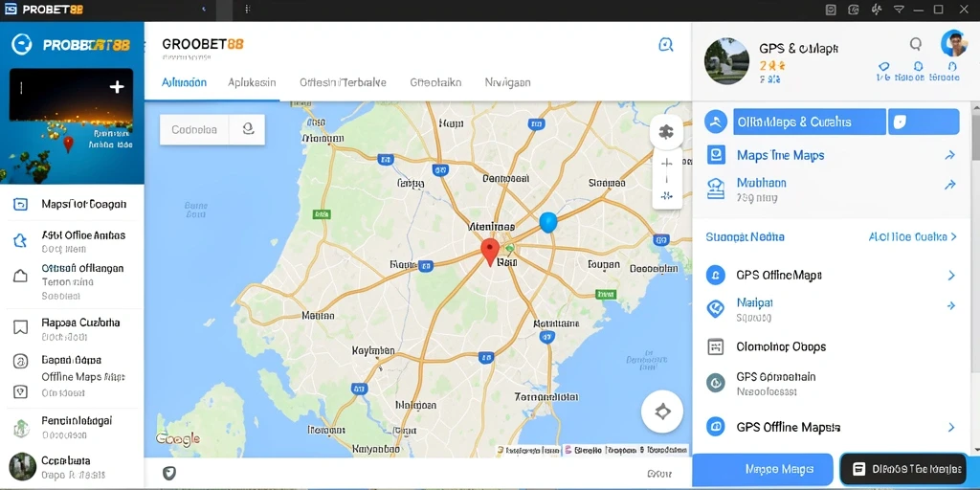Click the icon beside "Mubhann"
The width and height of the screenshot is (980, 490).
[716, 189]
